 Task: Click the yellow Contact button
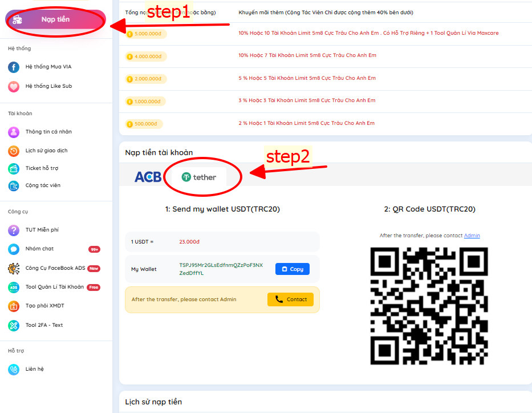(290, 299)
